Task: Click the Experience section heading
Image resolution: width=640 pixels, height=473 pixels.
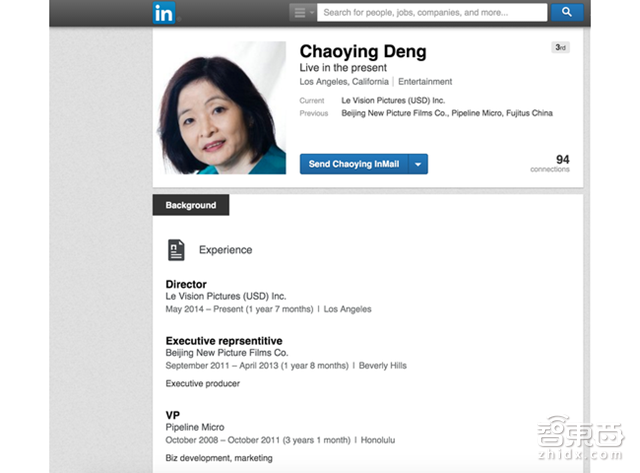Action: (225, 250)
